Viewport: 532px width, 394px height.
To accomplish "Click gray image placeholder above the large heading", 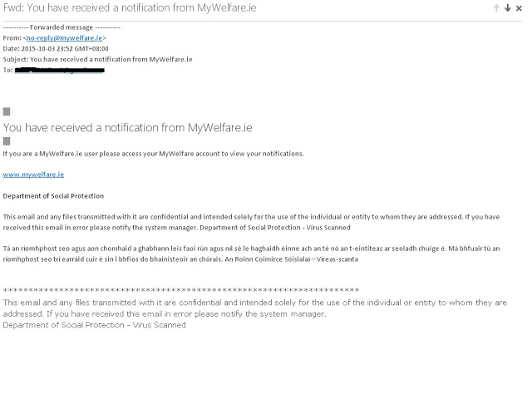I will point(7,111).
